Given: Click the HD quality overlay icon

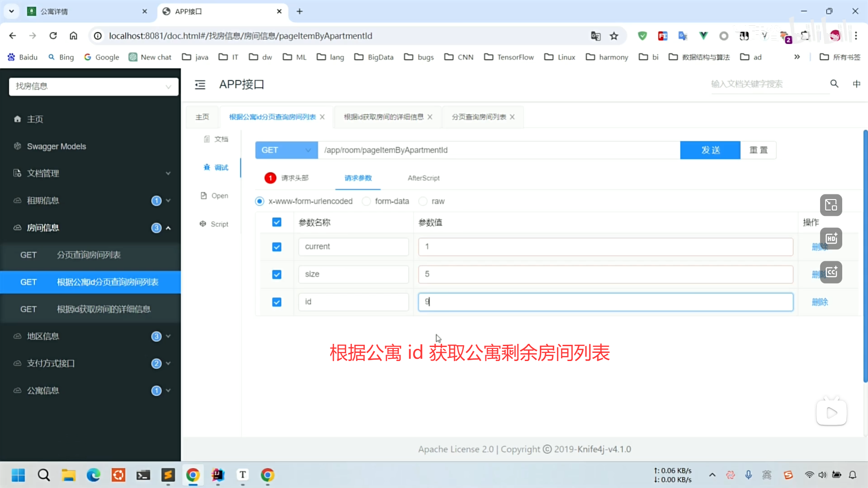Looking at the screenshot, I should [x=831, y=239].
